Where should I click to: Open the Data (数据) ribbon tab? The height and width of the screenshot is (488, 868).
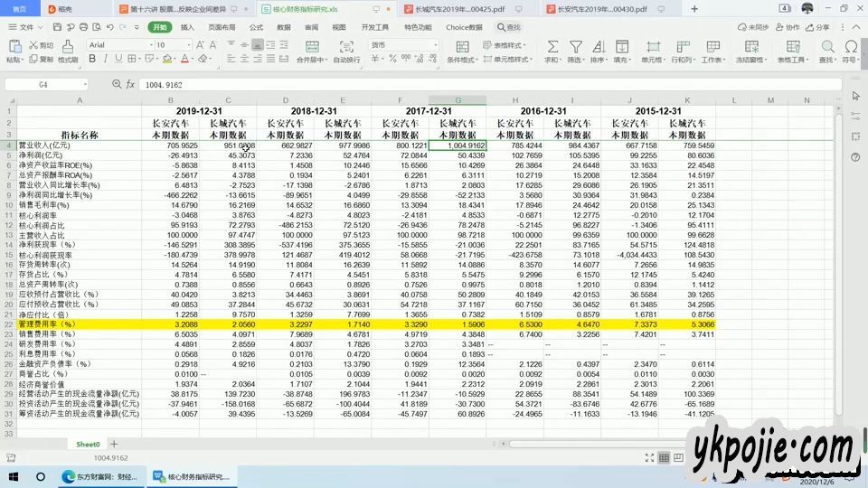(x=284, y=27)
